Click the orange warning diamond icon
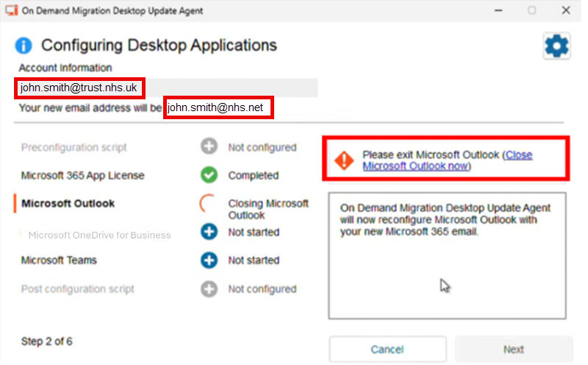The image size is (588, 365). (344, 160)
